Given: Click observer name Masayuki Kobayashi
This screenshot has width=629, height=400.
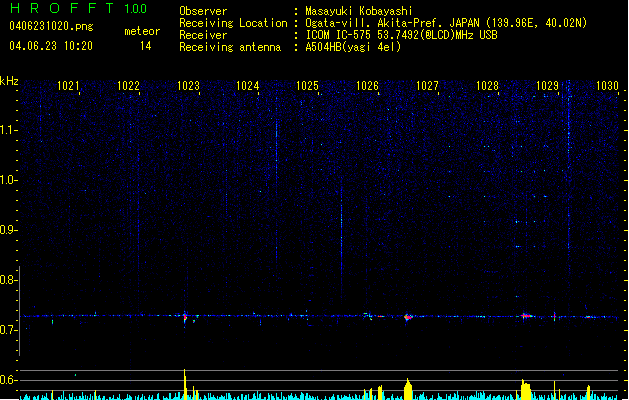Looking at the screenshot, I should coord(359,11).
